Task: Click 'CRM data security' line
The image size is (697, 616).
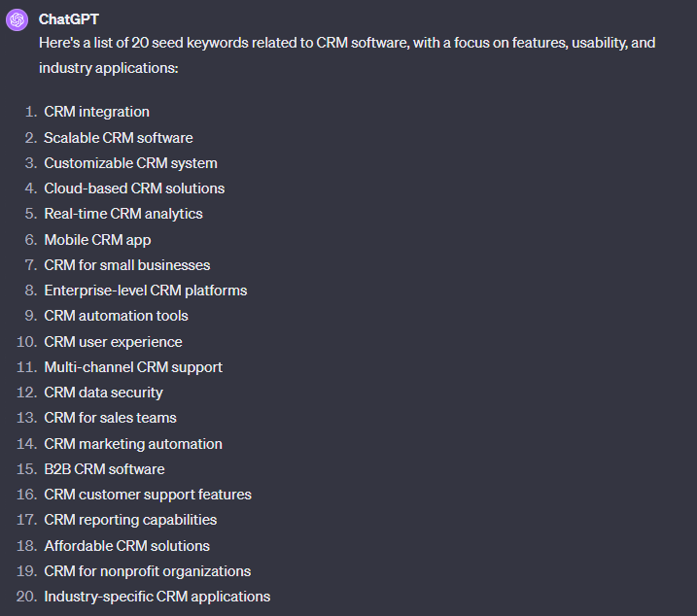Action: 103,393
